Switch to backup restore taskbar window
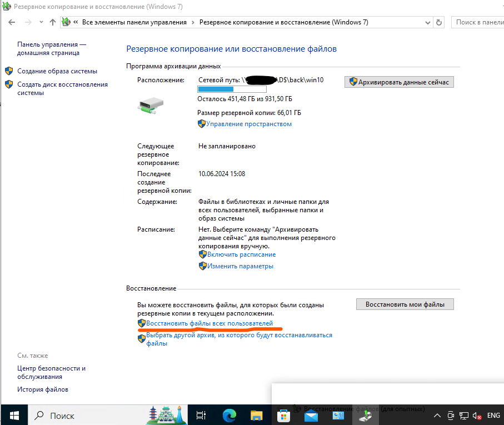 [x=366, y=416]
